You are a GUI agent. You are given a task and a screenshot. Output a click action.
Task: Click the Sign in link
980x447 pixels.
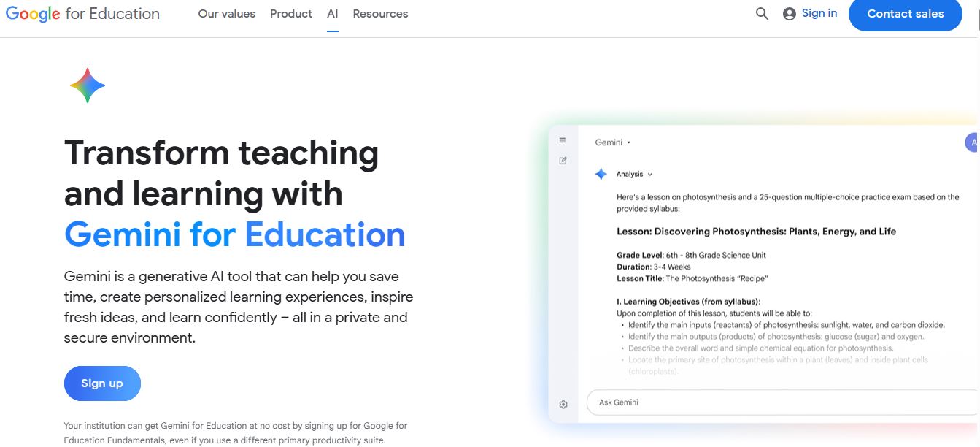[x=819, y=13]
